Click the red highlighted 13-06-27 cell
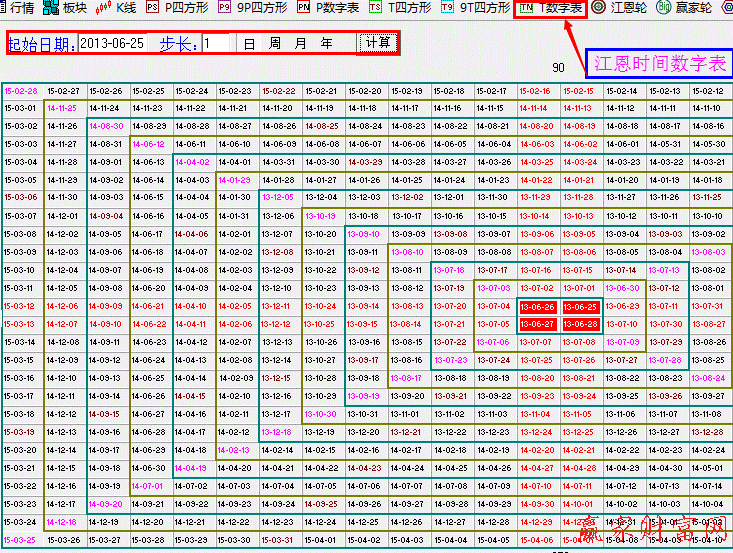This screenshot has height=553, width=733. click(537, 325)
